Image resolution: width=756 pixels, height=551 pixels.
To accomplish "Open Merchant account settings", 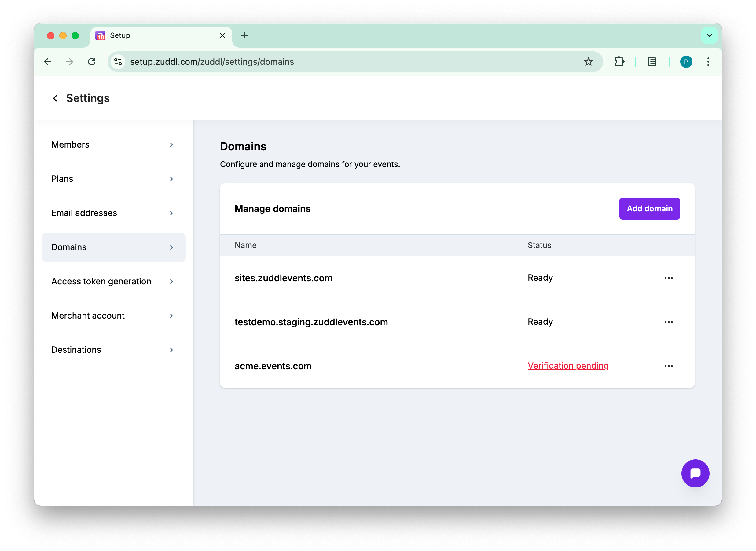I will (x=113, y=316).
